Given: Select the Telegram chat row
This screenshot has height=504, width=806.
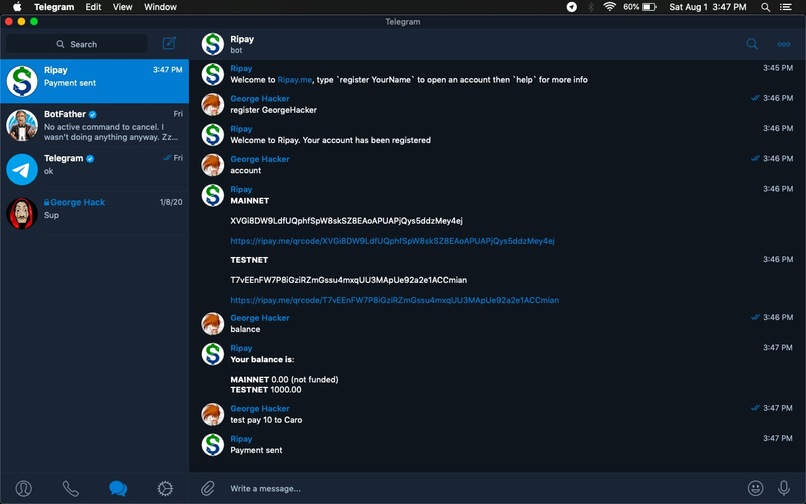Looking at the screenshot, I should pos(95,169).
